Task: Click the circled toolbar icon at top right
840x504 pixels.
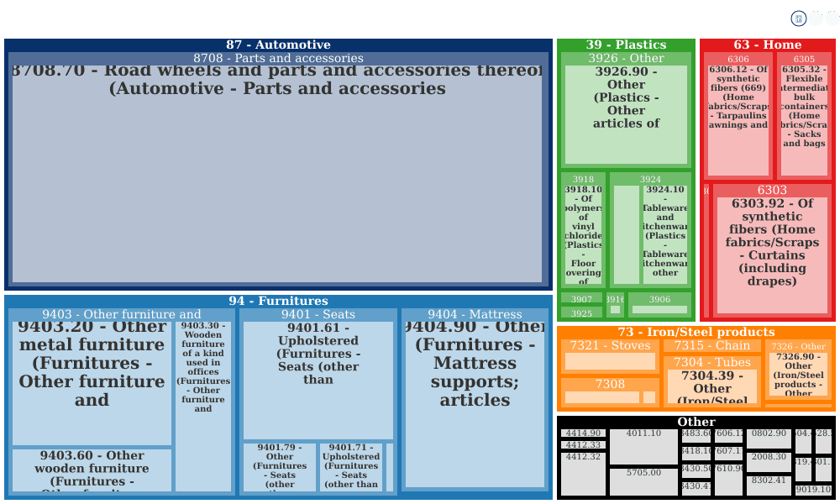Action: 798,18
